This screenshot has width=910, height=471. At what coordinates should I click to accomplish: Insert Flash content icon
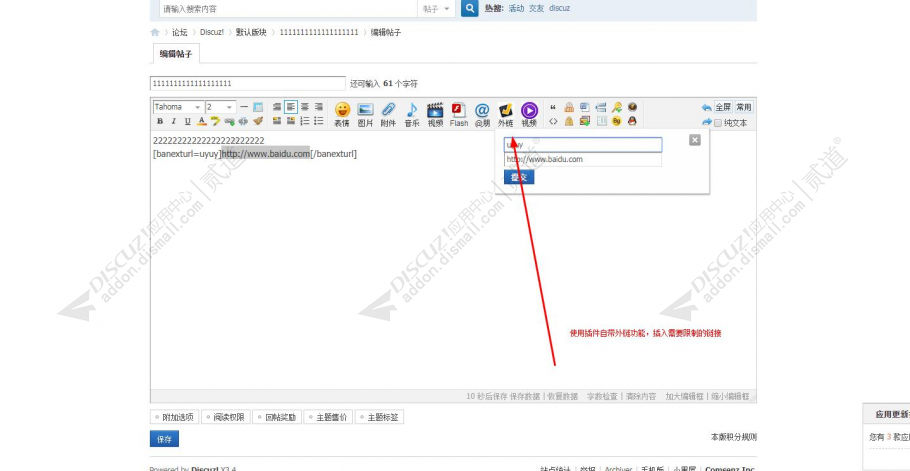tap(458, 114)
